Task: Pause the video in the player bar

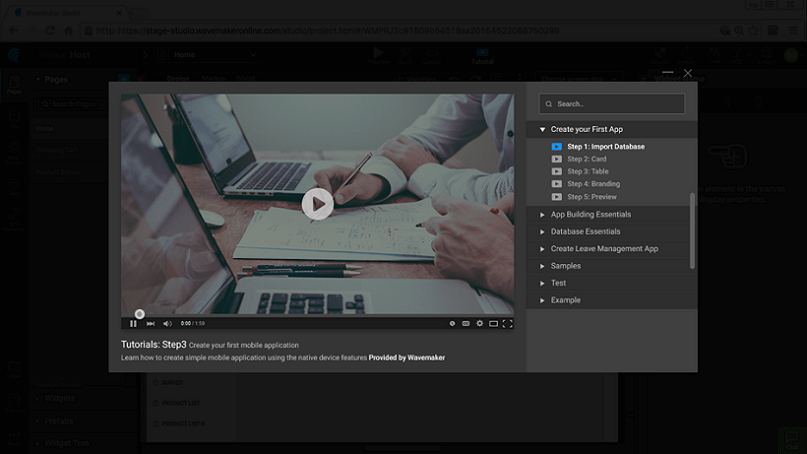Action: point(133,323)
